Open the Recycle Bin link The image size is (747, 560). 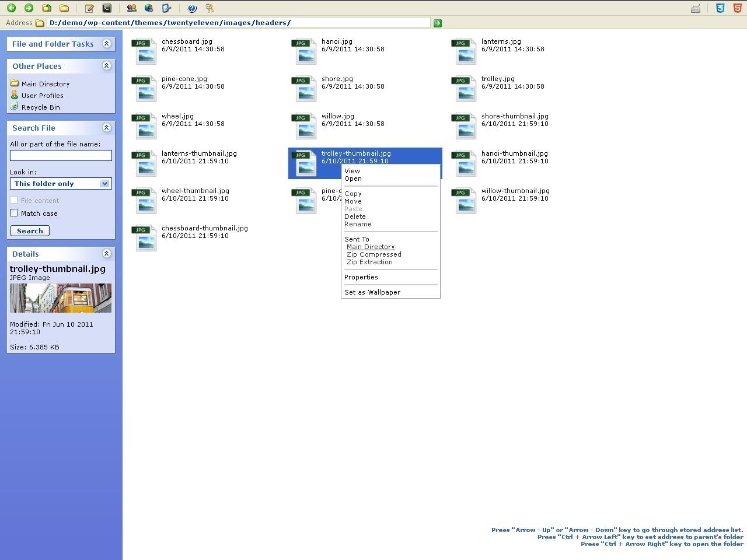(x=40, y=107)
